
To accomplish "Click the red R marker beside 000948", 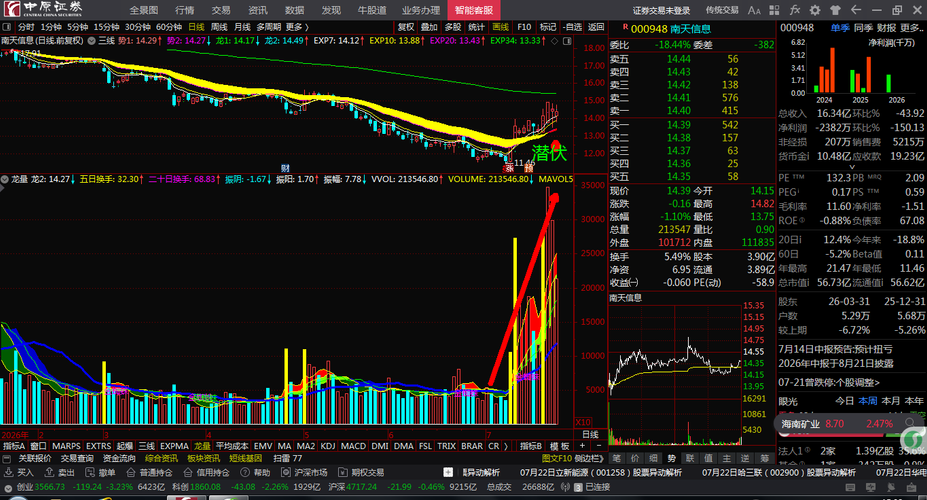I will click(x=625, y=27).
